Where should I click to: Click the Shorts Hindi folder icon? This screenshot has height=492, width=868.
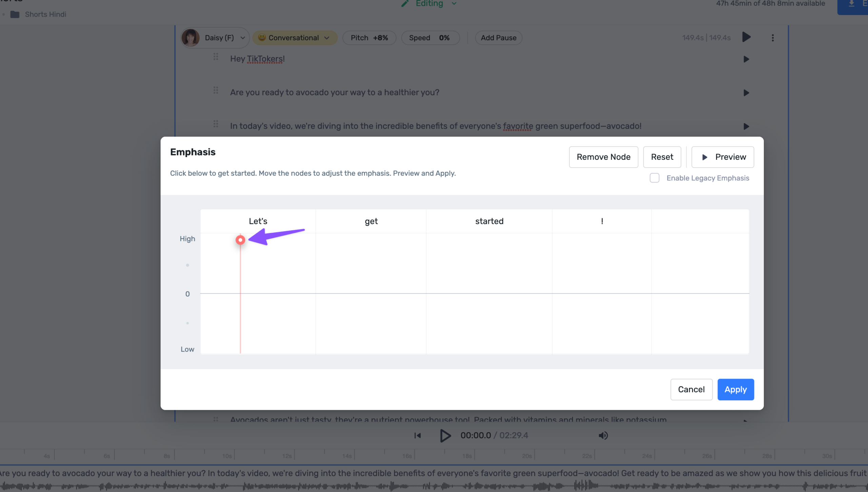pyautogui.click(x=15, y=14)
